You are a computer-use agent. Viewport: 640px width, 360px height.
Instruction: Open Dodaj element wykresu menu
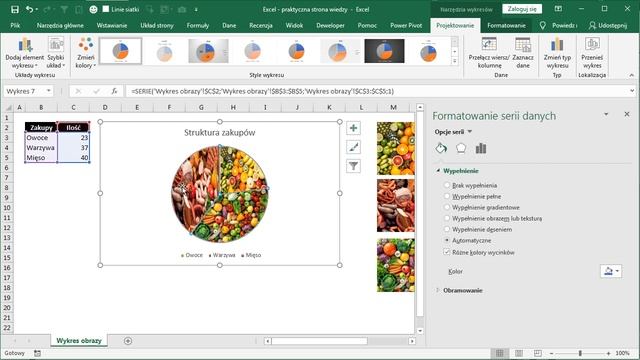coord(24,53)
